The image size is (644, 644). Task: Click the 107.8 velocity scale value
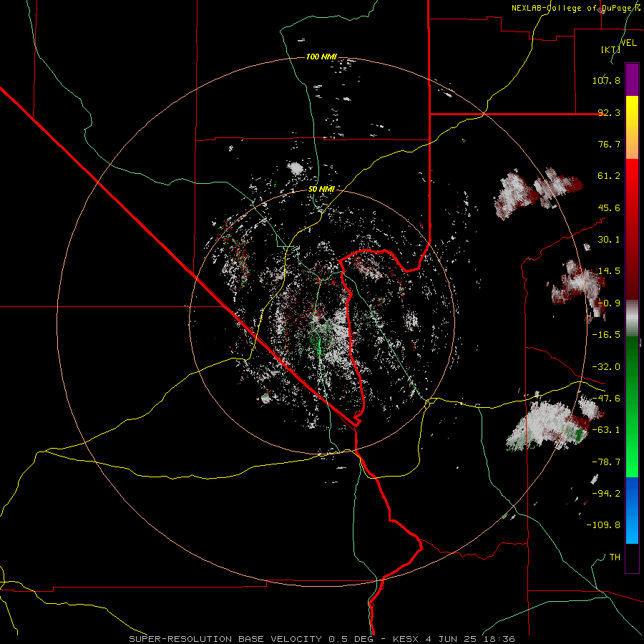tap(606, 80)
